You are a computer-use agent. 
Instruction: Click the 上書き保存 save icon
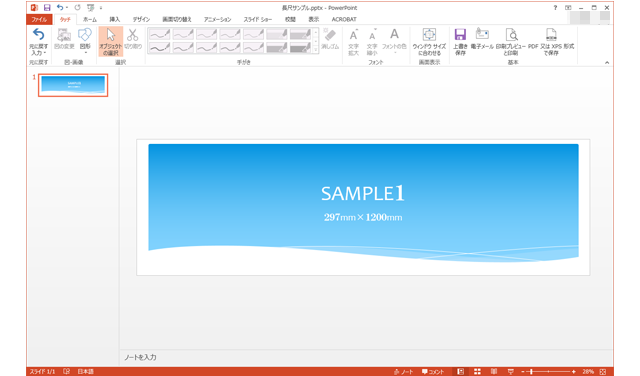(460, 41)
